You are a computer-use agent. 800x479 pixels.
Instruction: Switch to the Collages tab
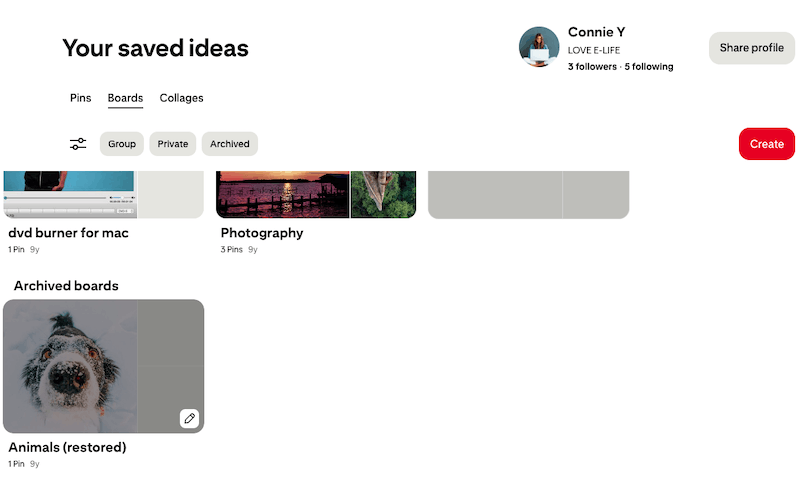click(181, 98)
